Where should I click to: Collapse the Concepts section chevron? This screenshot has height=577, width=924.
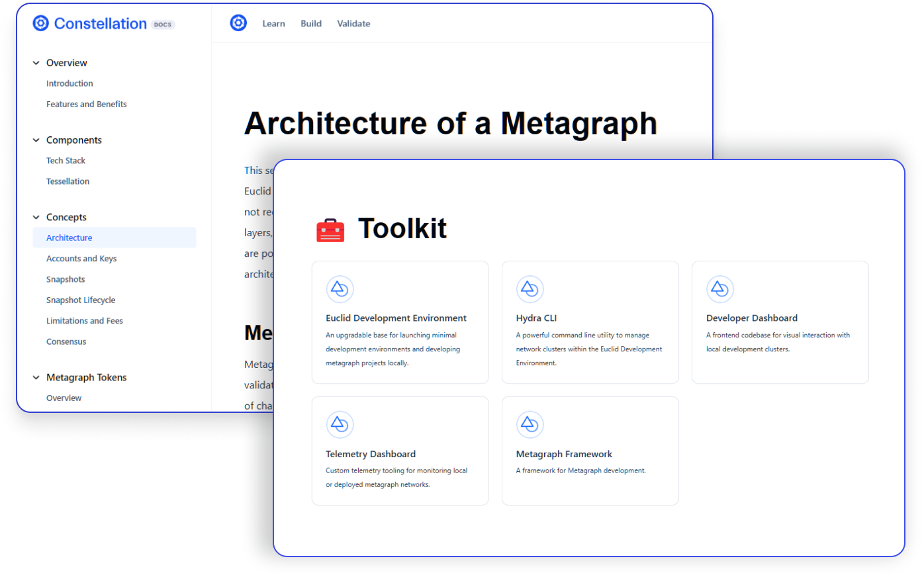(36, 217)
